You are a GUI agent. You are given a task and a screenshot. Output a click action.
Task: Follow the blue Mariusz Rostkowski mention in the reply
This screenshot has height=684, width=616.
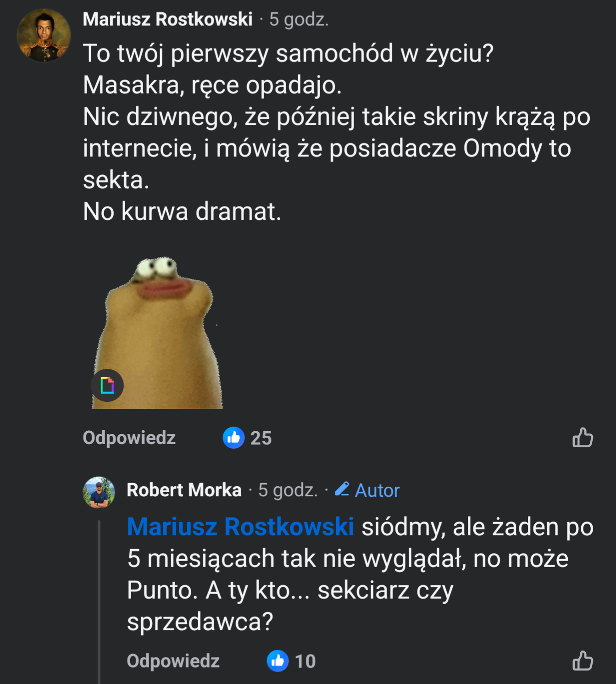pyautogui.click(x=240, y=527)
